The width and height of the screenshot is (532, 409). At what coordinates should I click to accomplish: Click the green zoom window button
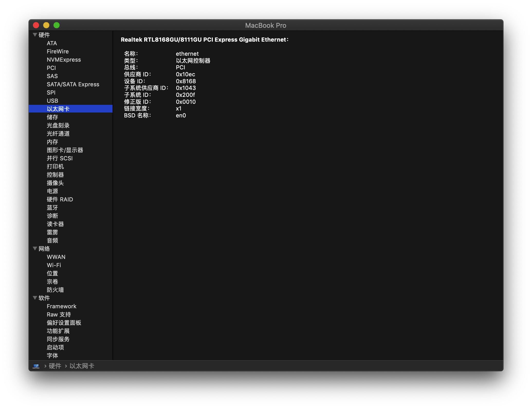pos(57,25)
